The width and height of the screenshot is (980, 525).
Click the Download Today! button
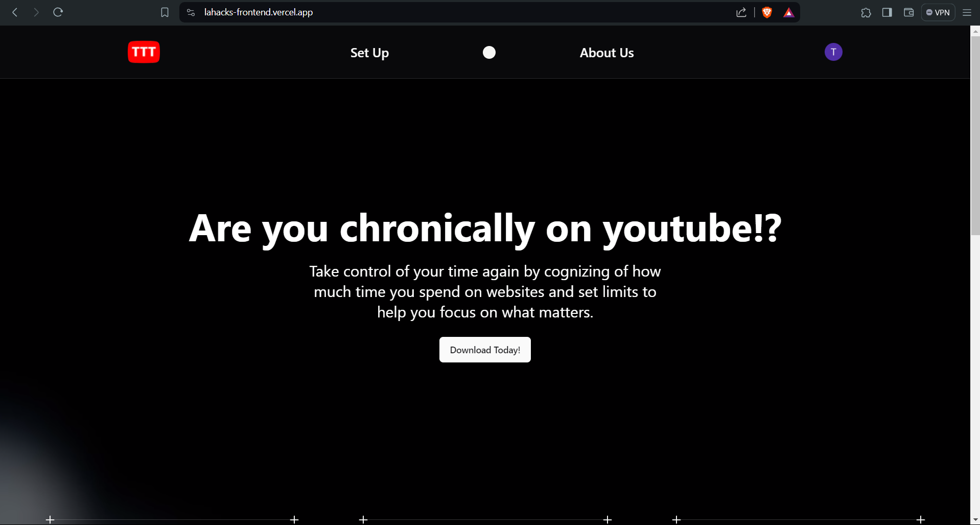click(485, 350)
